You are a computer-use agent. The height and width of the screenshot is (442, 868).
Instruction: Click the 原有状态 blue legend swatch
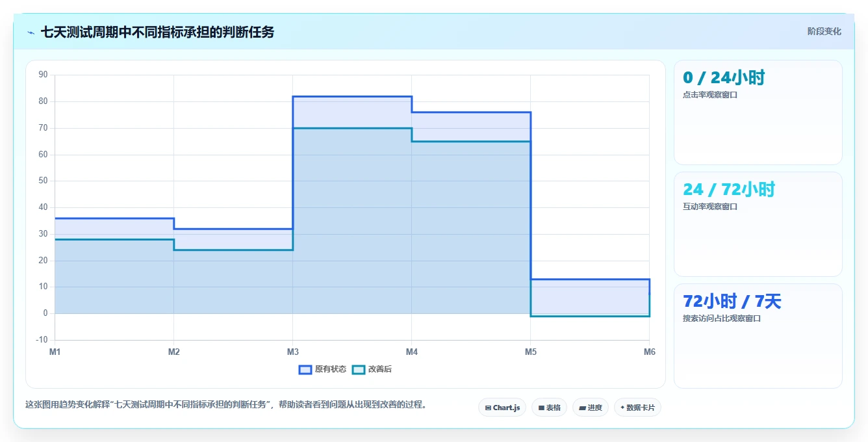point(305,369)
